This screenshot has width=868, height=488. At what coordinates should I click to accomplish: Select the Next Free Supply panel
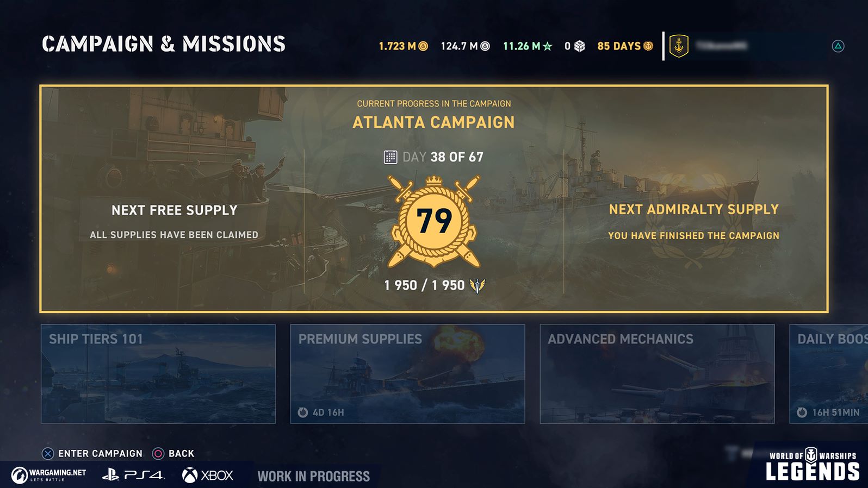pos(174,221)
